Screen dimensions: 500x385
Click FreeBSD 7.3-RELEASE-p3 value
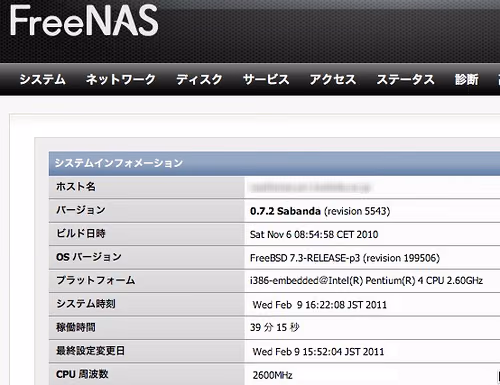pos(345,258)
